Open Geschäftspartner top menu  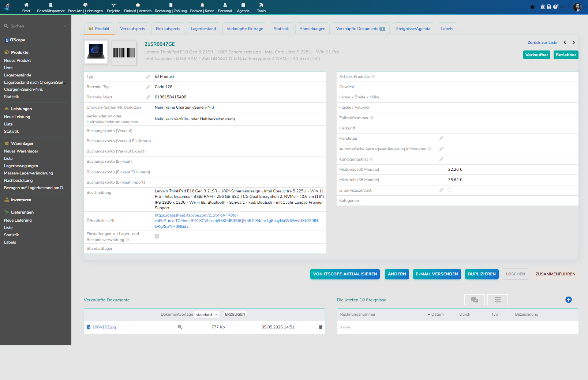click(x=50, y=7)
